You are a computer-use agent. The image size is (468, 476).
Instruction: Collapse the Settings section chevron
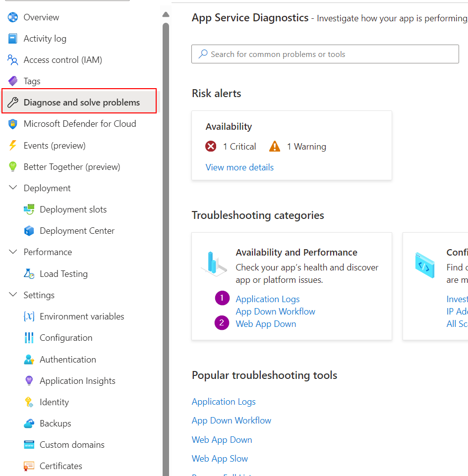[x=13, y=294]
